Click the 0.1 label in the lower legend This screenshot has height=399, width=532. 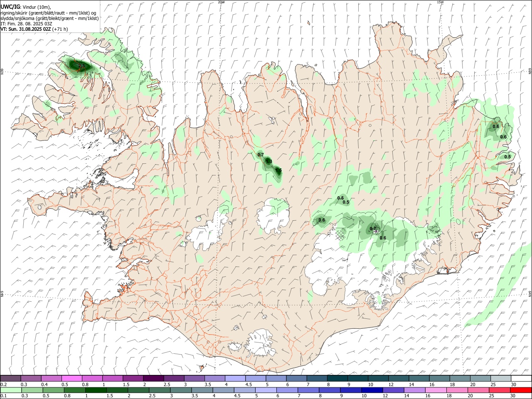pos(3,396)
